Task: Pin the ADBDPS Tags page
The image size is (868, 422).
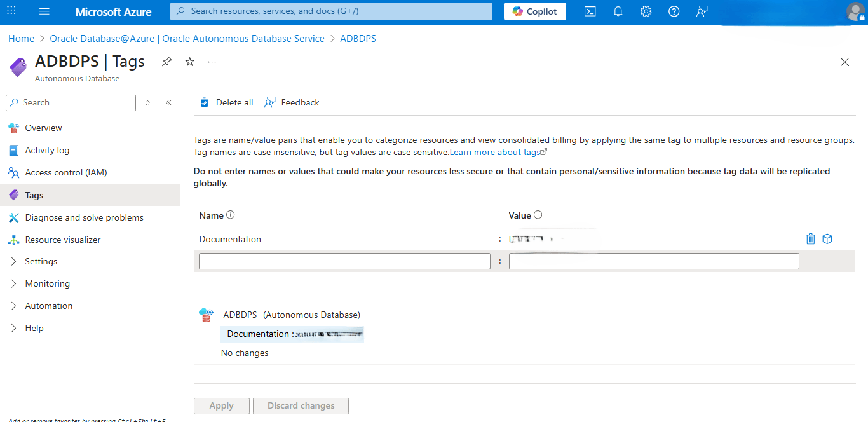Action: [166, 62]
